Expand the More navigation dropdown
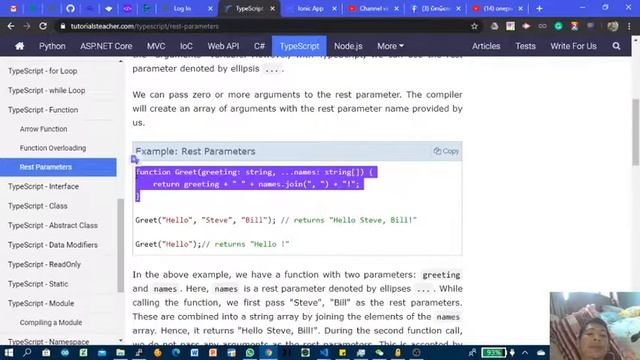The width and height of the screenshot is (640, 360). [x=390, y=46]
